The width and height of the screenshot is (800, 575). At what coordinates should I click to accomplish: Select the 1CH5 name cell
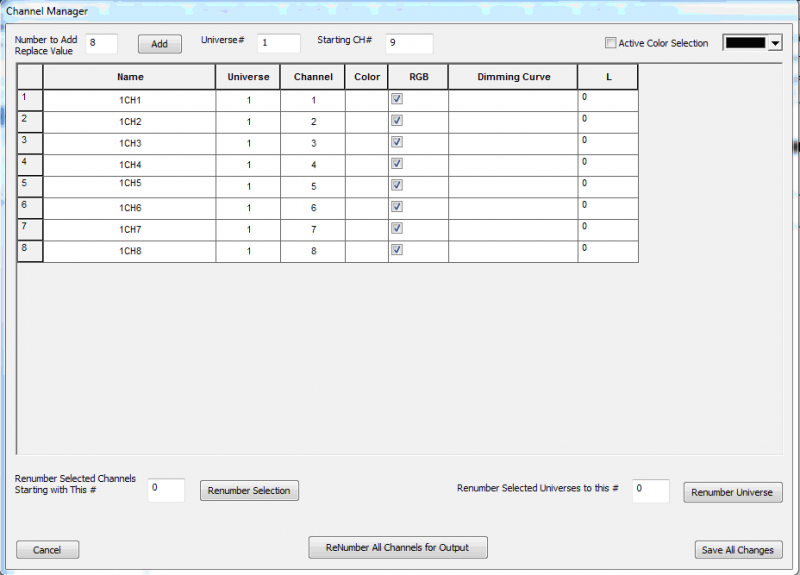pos(129,187)
